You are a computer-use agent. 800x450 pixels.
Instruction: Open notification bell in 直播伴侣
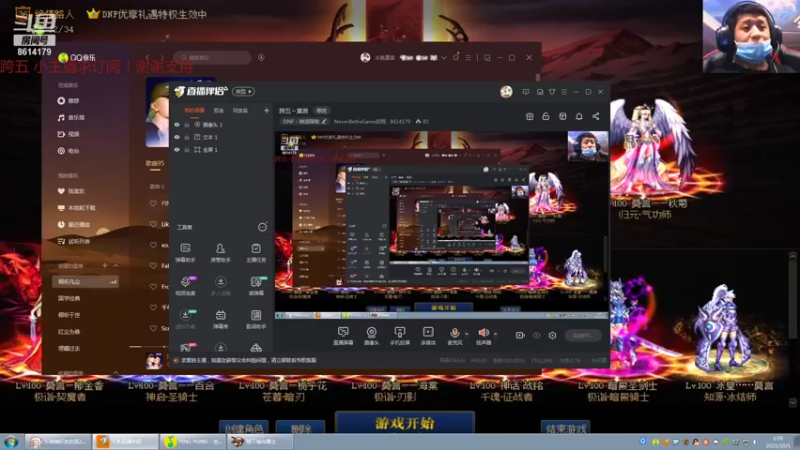579,116
